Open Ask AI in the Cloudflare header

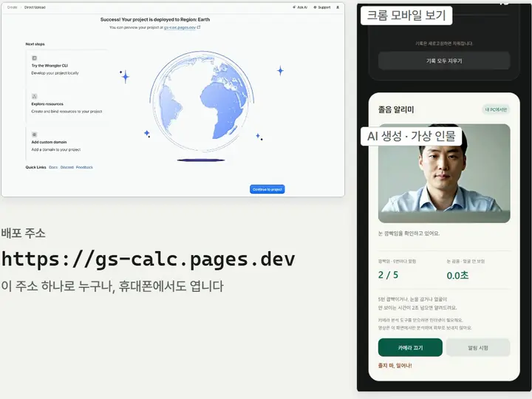tap(300, 7)
